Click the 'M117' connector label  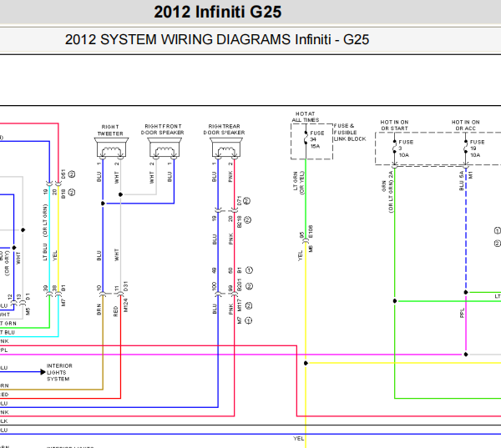tap(240, 305)
